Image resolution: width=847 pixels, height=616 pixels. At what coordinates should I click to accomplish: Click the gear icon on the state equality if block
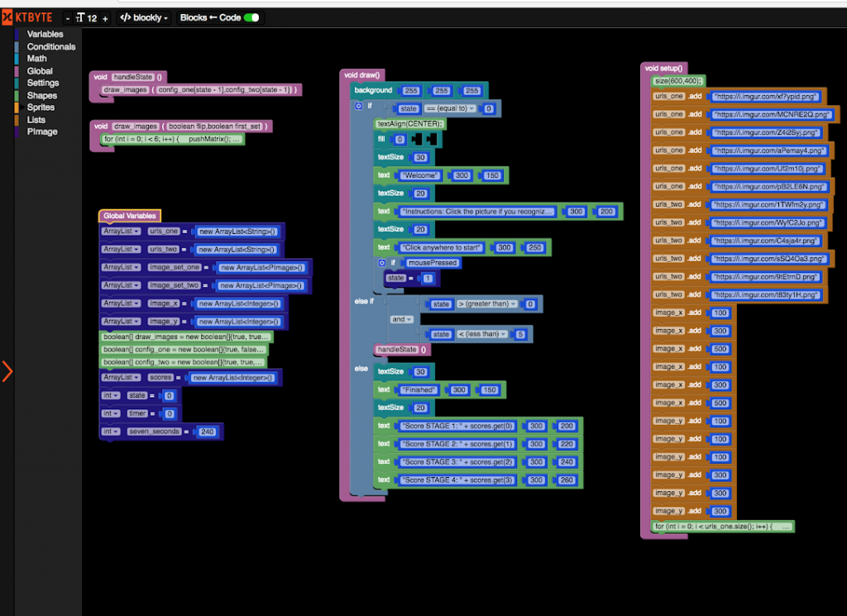click(x=359, y=107)
